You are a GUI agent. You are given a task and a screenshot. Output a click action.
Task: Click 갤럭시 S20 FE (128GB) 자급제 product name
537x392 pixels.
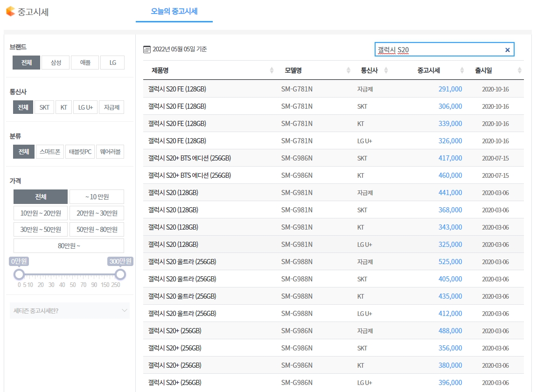click(x=177, y=89)
